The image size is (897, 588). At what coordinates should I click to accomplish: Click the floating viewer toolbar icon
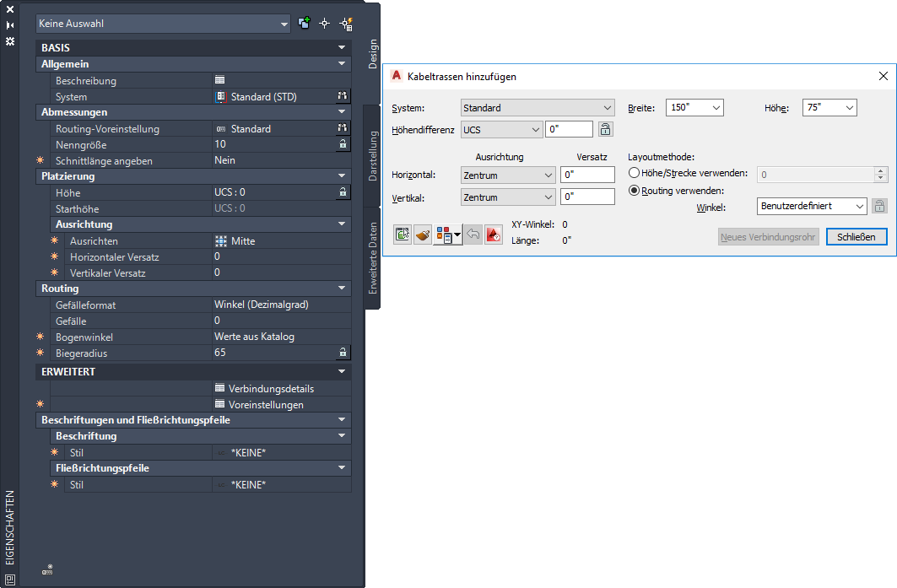403,235
